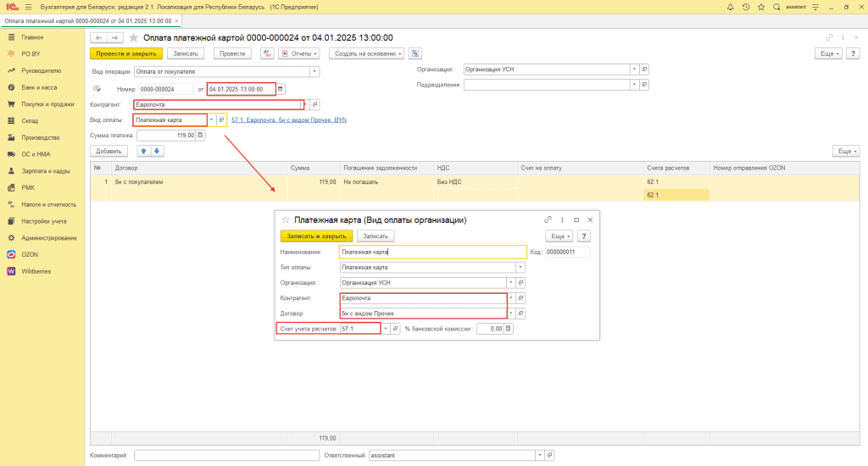
Task: Expand Подразделение dropdown
Action: 634,85
